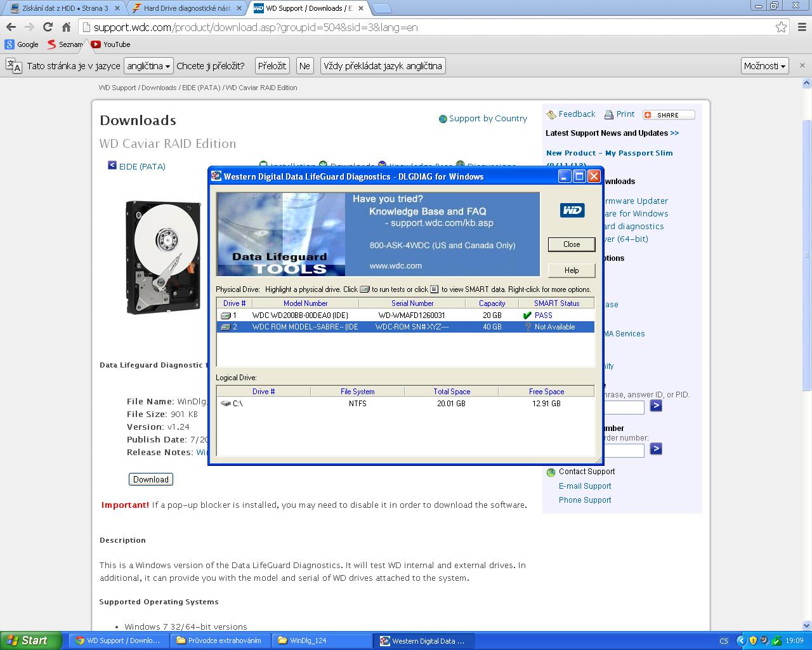Click the E-mail Support link
812x650 pixels.
pos(585,486)
